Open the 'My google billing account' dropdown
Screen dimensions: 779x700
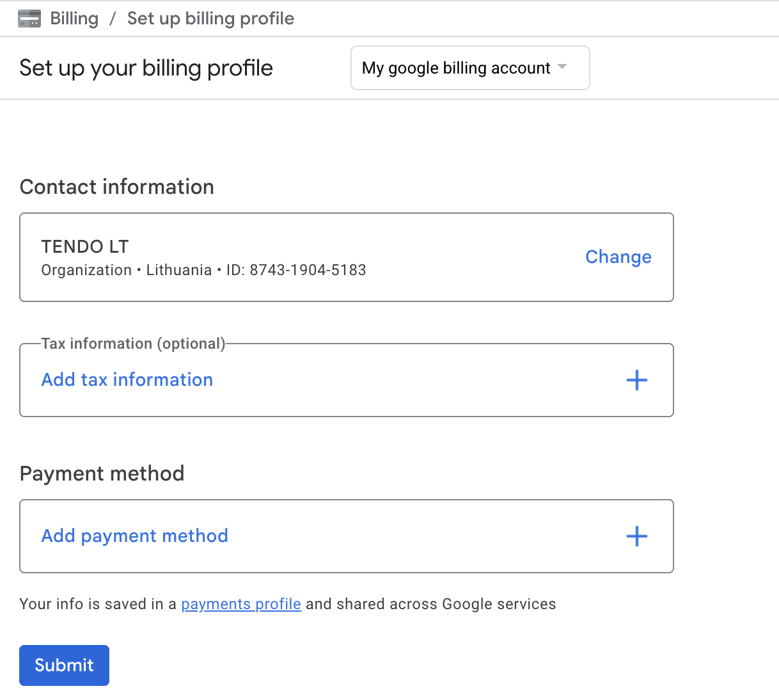tap(456, 68)
